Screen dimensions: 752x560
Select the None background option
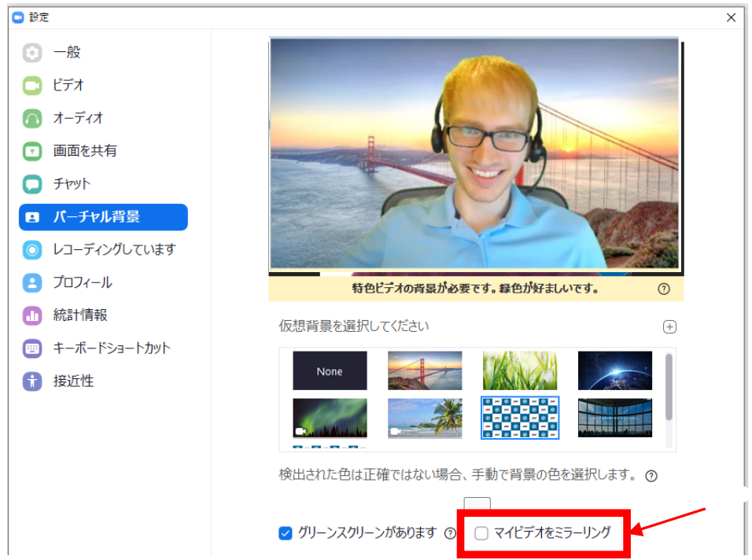[x=330, y=370]
